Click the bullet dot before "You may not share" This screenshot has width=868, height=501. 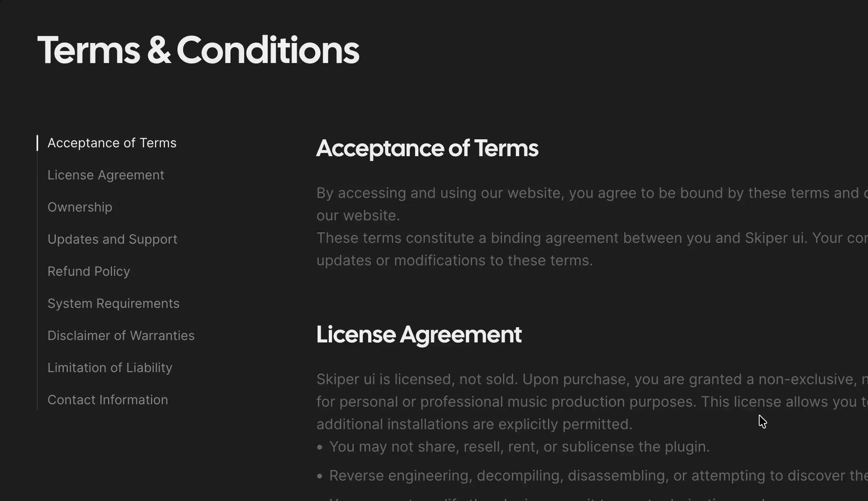[x=320, y=447]
